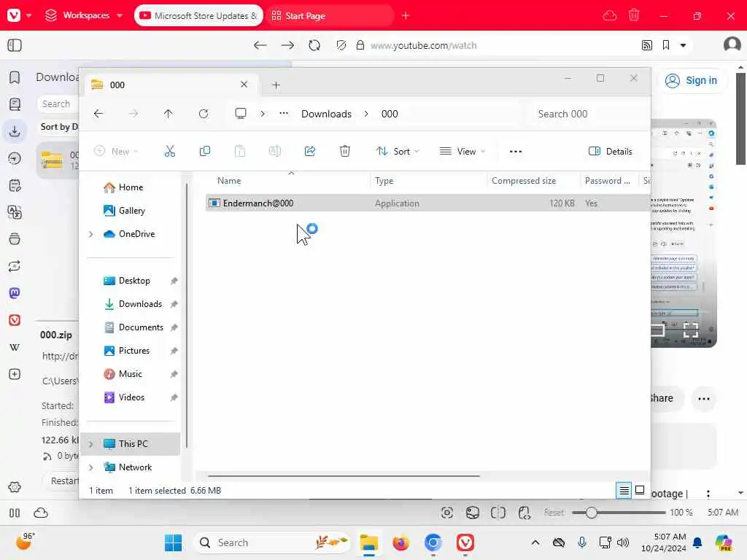
Task: Open the closed tabs trash icon
Action: (634, 15)
